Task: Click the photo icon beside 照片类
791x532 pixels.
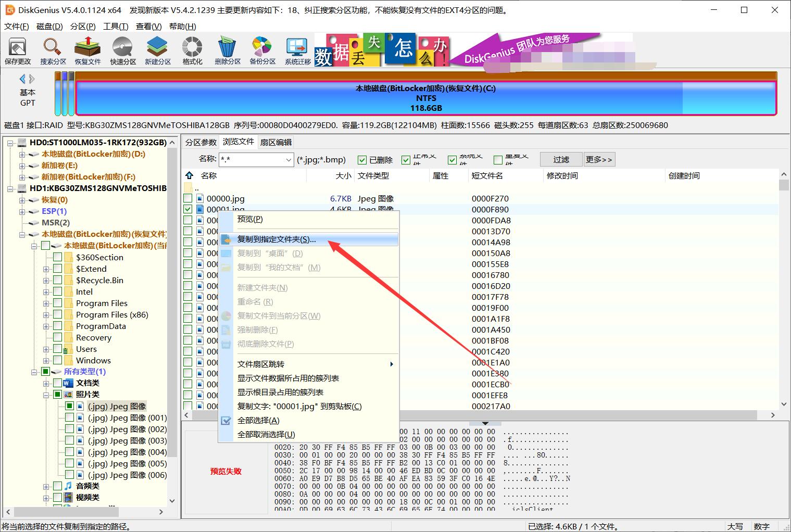Action: coord(68,395)
